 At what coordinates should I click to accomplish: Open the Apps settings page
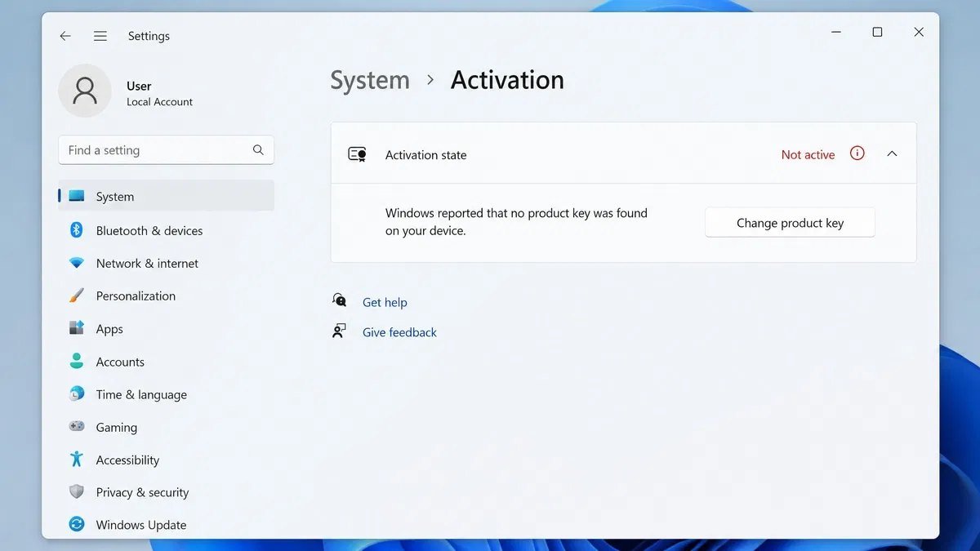tap(166, 328)
